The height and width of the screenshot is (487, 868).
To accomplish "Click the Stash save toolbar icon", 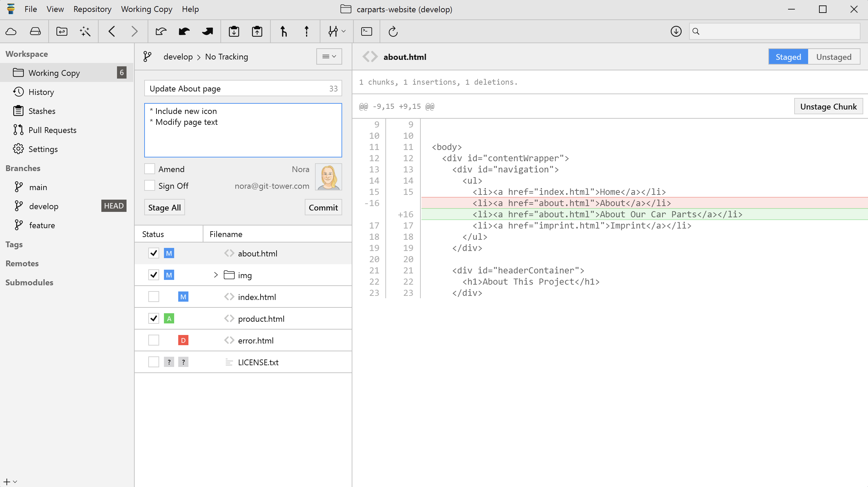I will pyautogui.click(x=234, y=32).
